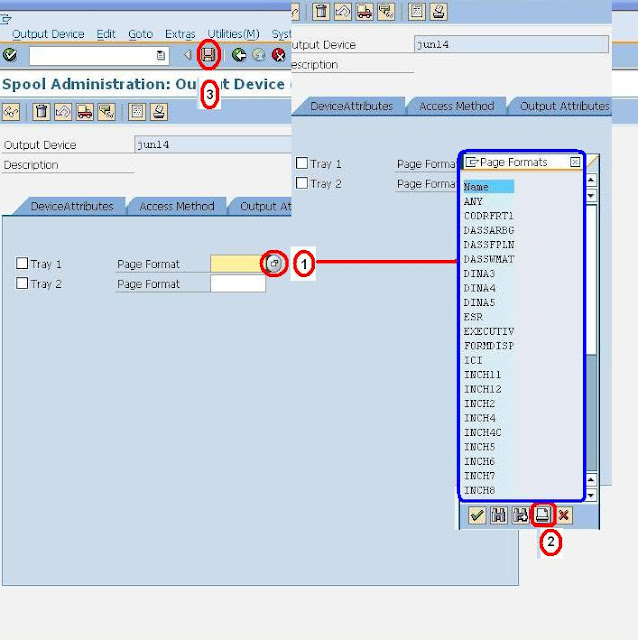
Task: Open the Extras menu
Action: click(x=180, y=34)
